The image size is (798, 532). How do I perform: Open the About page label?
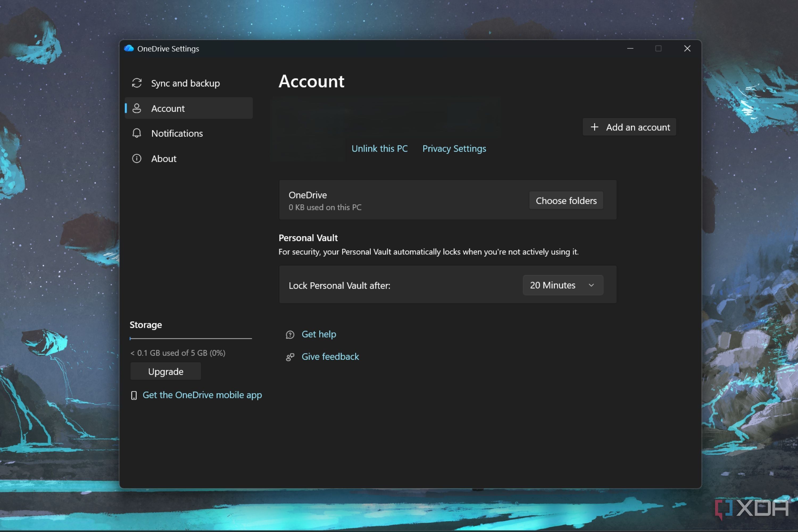tap(164, 159)
